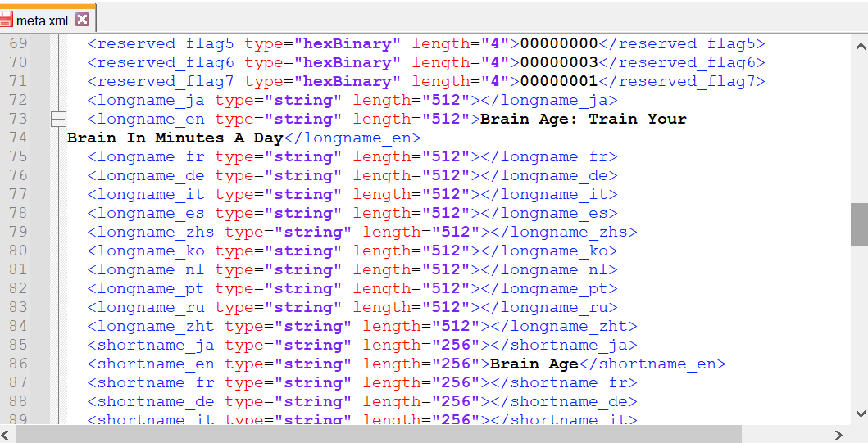Click the "hexBinary" type on reserved_flag6 line

347,62
